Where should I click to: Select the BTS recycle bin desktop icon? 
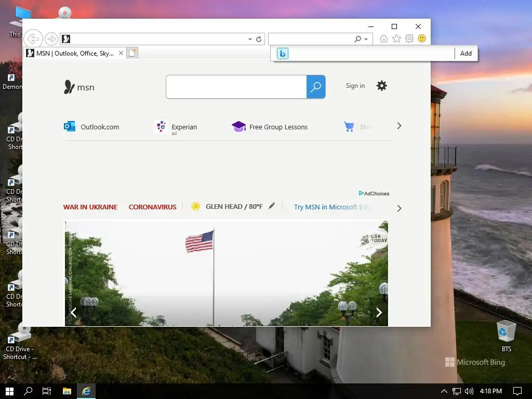507,336
